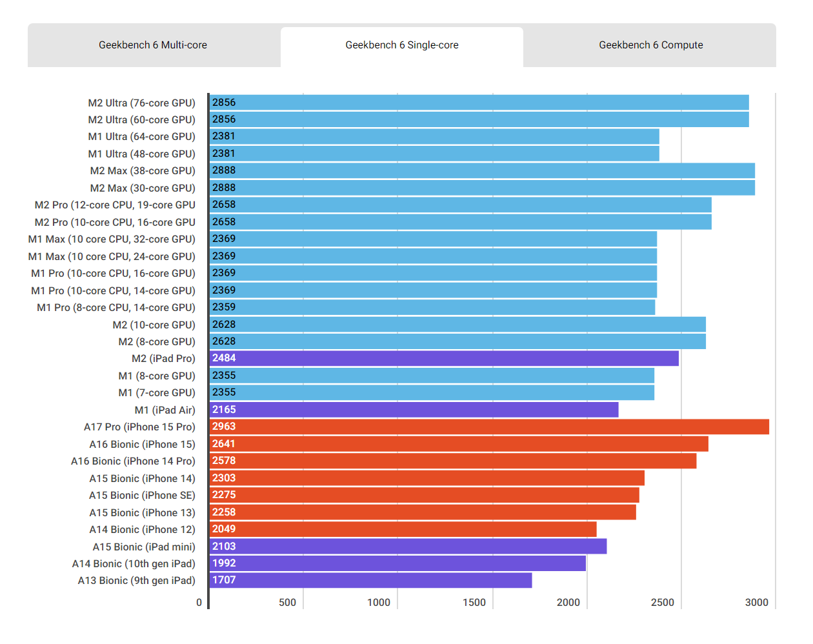Viewport: 813px width, 644px height.
Task: Click the "0" axis tick label
Action: (199, 603)
